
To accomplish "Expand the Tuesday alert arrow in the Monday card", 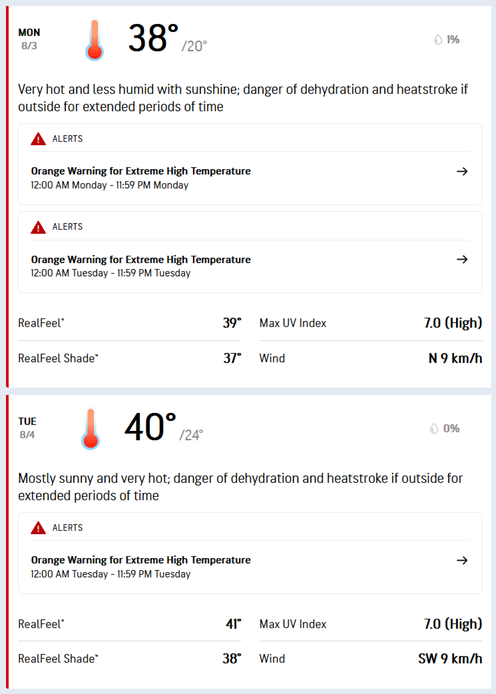I will [x=462, y=259].
